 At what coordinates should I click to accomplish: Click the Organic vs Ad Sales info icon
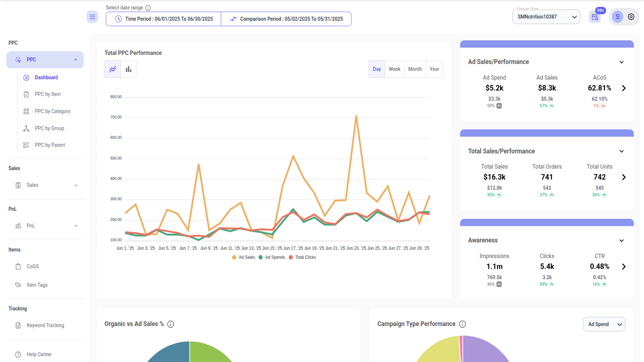point(171,324)
